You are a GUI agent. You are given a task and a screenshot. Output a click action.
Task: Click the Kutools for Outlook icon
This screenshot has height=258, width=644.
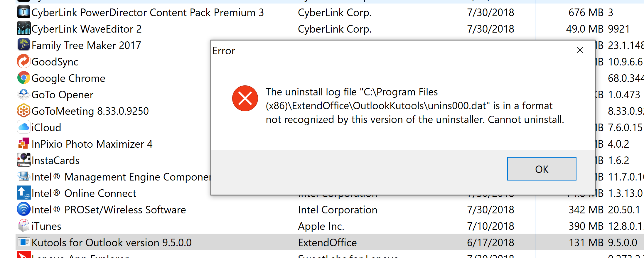click(23, 242)
